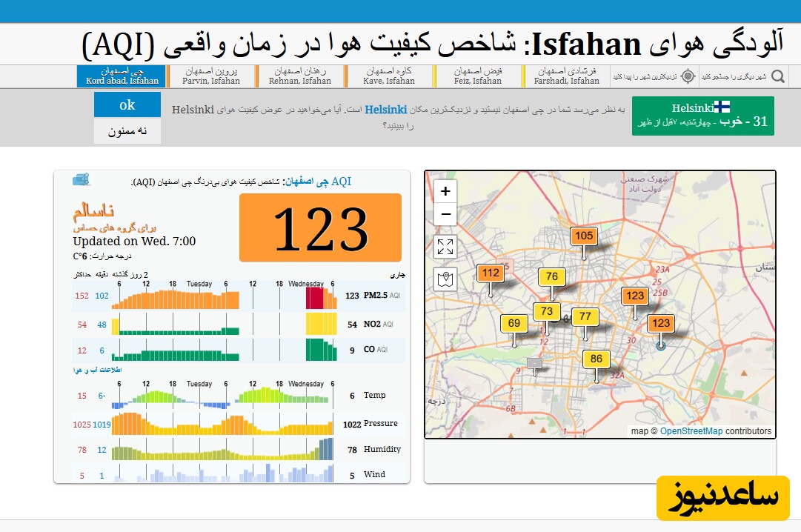Click the widget icon beside AQI title
This screenshot has width=801, height=532.
[82, 179]
